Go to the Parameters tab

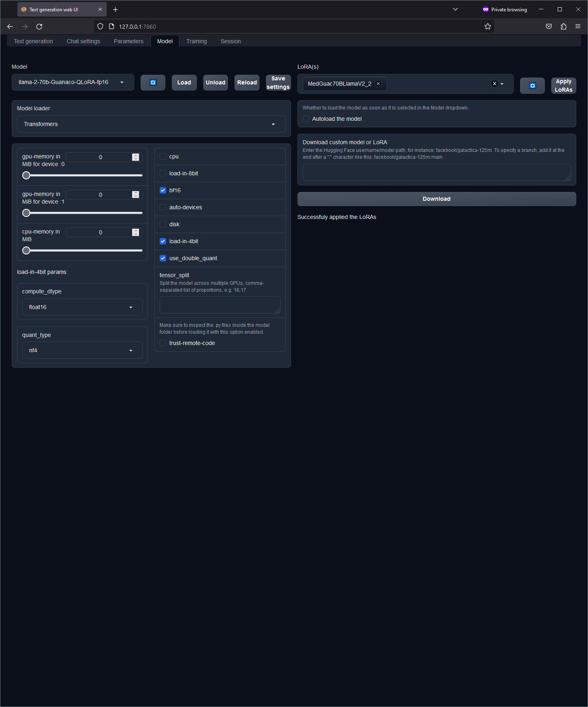point(129,41)
